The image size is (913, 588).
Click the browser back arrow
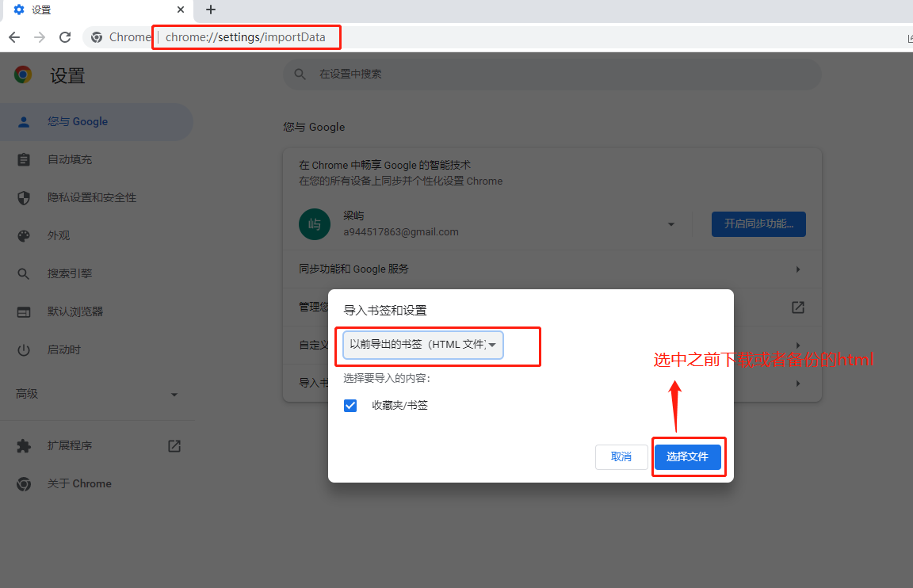pyautogui.click(x=14, y=37)
